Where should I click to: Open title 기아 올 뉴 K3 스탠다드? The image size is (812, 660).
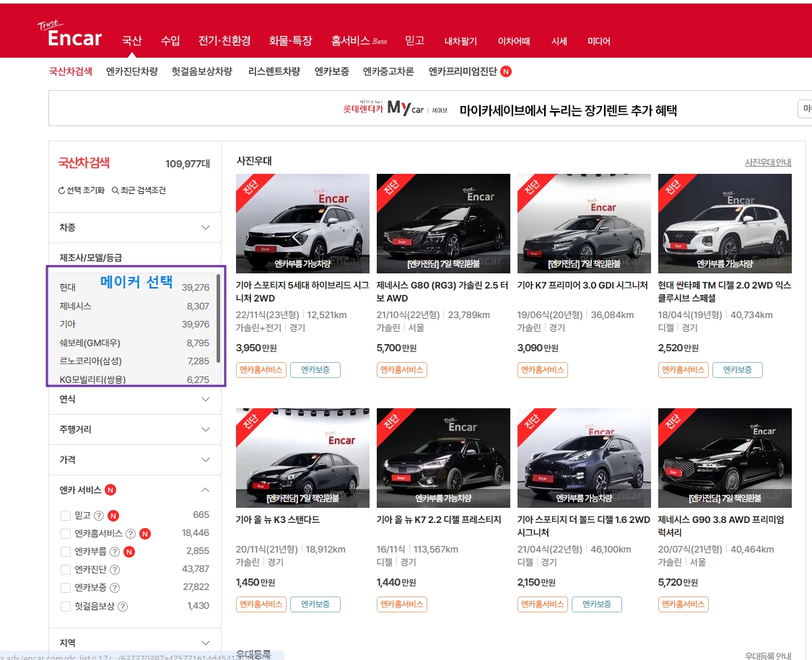[278, 520]
